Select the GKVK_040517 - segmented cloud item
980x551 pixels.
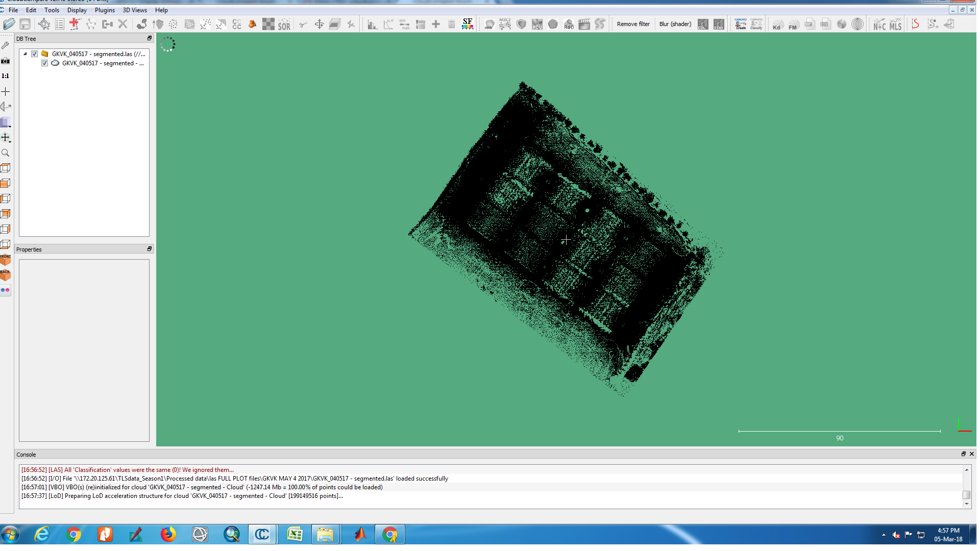(103, 63)
